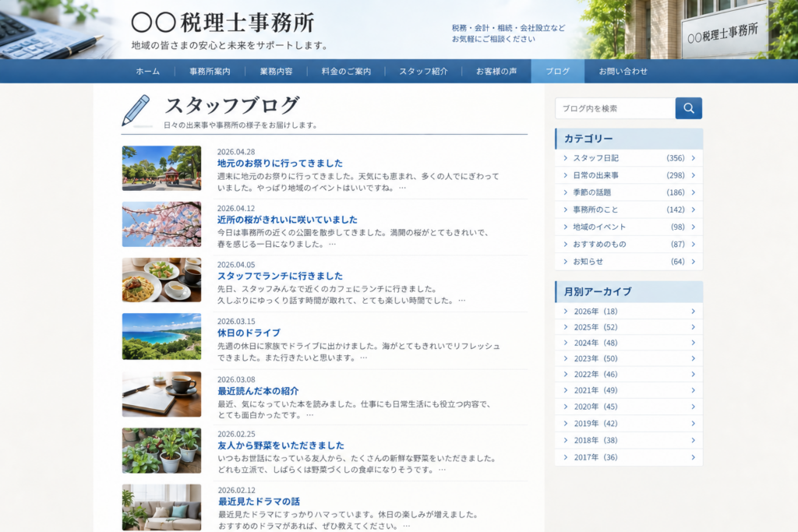Open the 2025年 (52) archive
The image size is (798, 532).
(x=629, y=327)
